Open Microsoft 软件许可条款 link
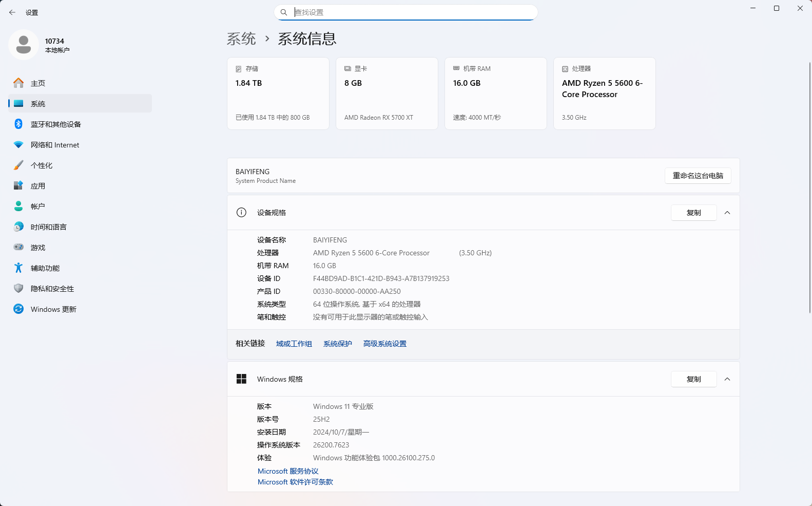 295,482
